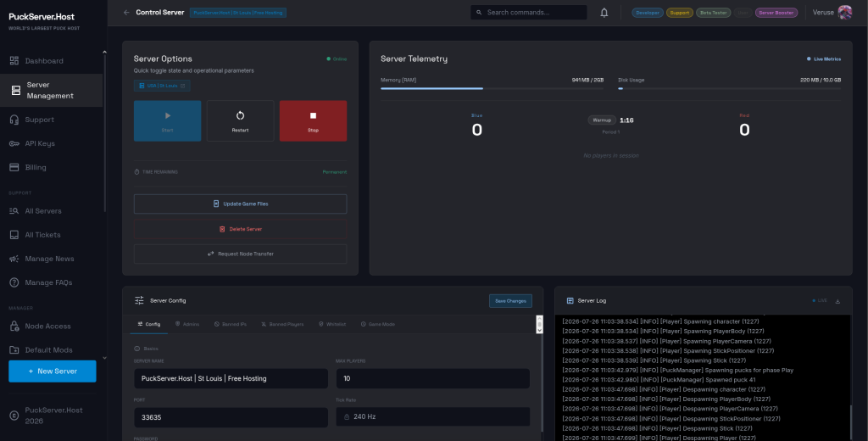Screen dimensions: 868x441
Task: Click the Max Players field
Action: [x=433, y=378]
